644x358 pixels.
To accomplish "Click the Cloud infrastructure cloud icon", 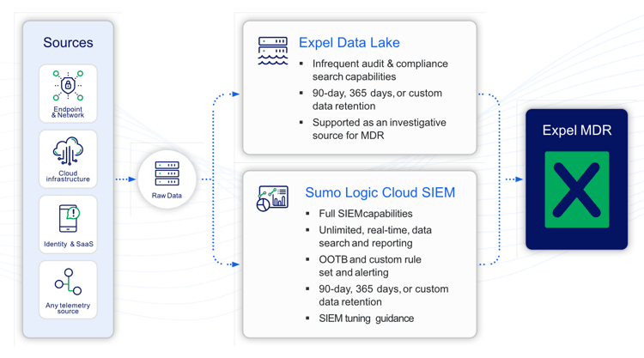I will [x=68, y=151].
